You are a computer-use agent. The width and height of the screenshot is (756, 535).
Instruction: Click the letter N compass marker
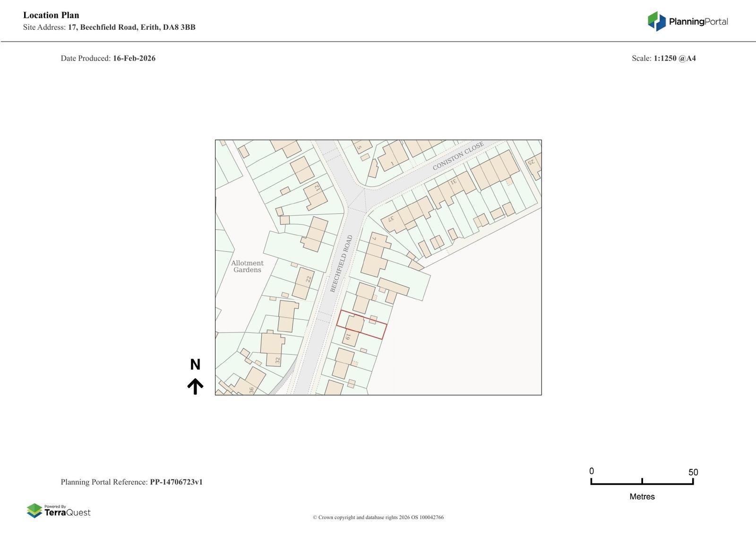pos(195,364)
